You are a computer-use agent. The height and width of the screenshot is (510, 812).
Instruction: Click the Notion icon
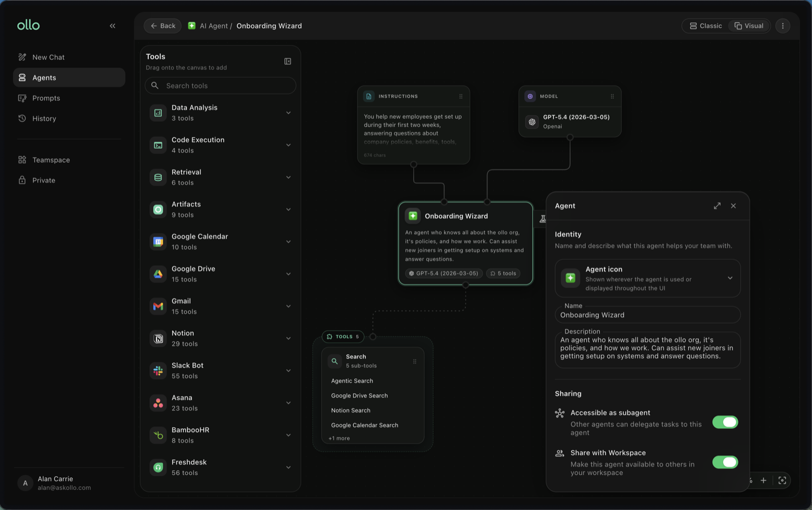point(158,338)
